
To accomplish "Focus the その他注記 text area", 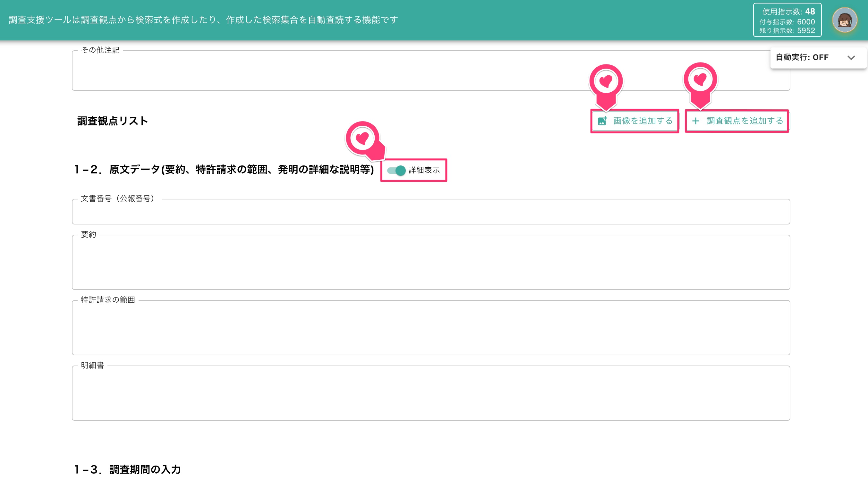I will (x=431, y=70).
